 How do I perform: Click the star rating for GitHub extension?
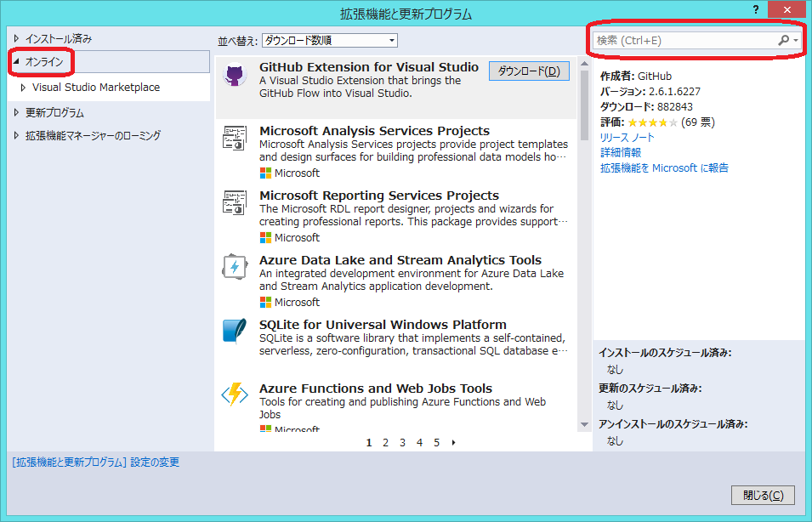point(652,122)
